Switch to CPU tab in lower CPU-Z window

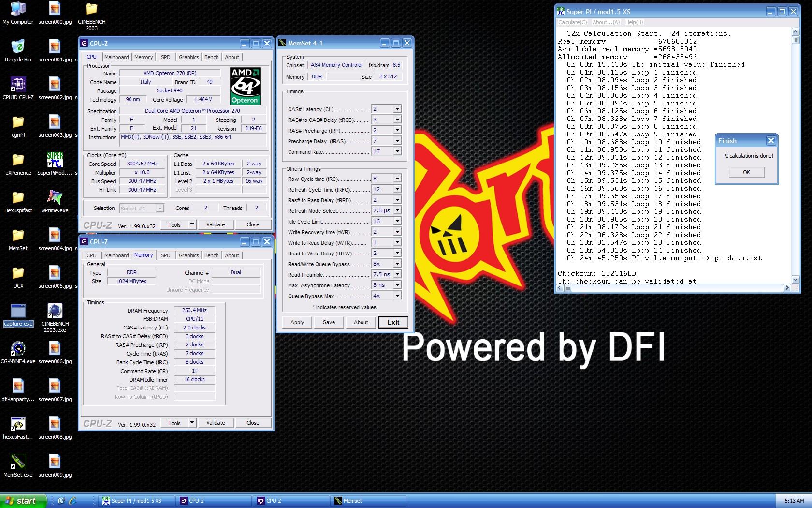point(91,255)
